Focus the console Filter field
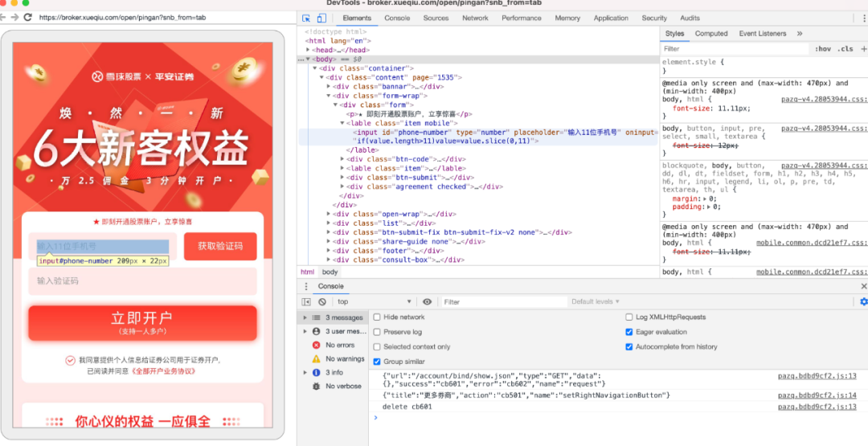The image size is (868, 446). 504,301
